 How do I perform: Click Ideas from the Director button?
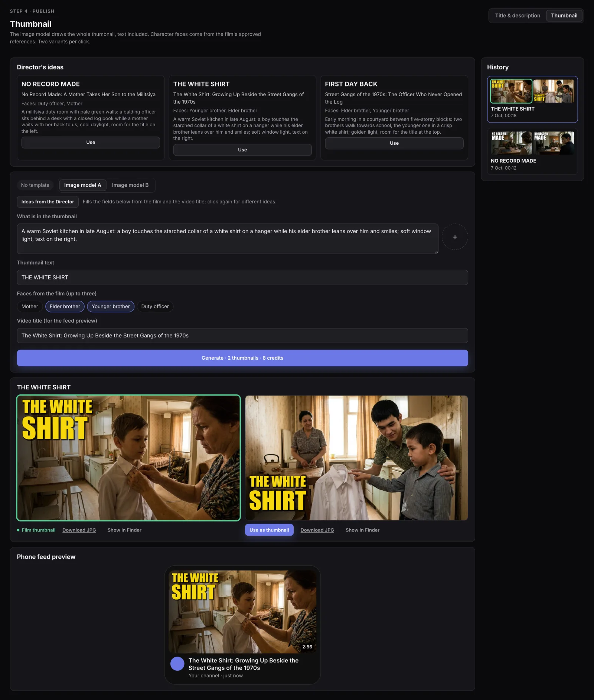pos(48,202)
